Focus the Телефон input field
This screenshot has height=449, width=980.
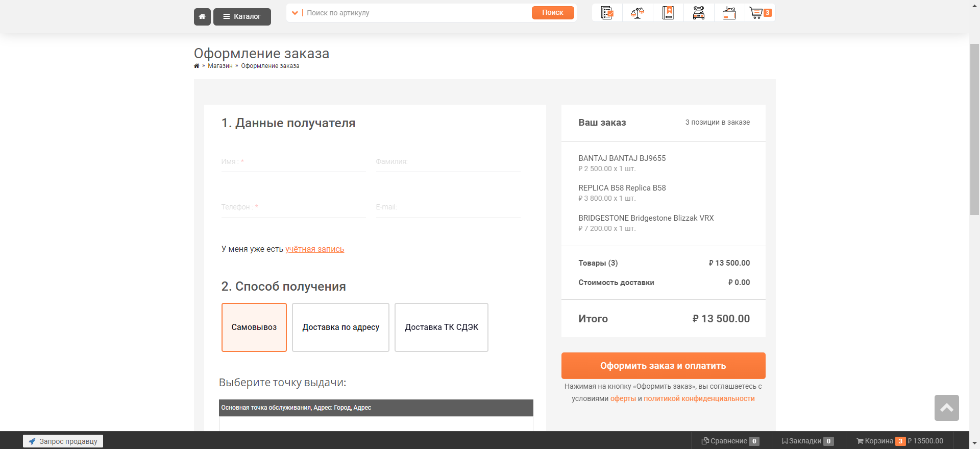293,207
